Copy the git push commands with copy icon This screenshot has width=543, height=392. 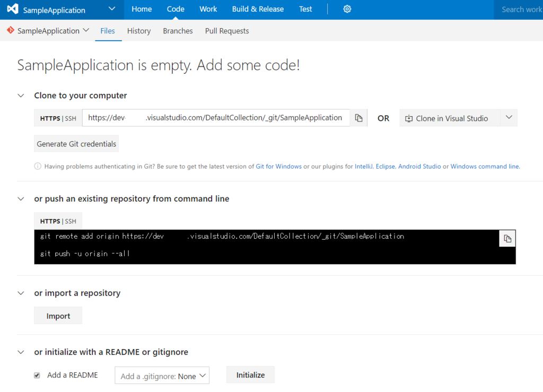click(507, 239)
